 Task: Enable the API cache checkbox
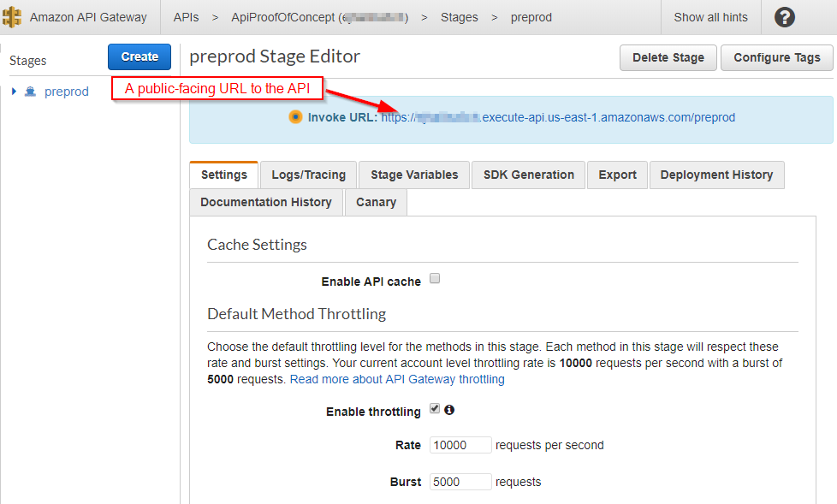coord(435,278)
